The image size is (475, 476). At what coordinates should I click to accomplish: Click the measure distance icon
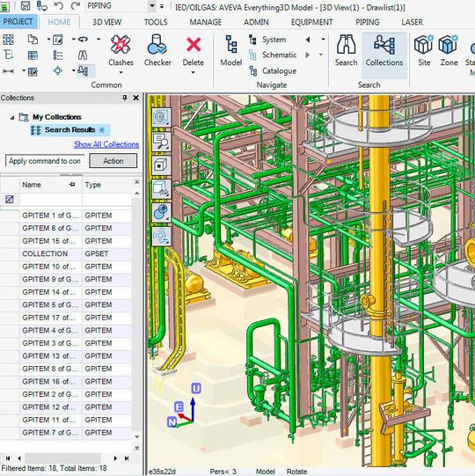[8, 71]
